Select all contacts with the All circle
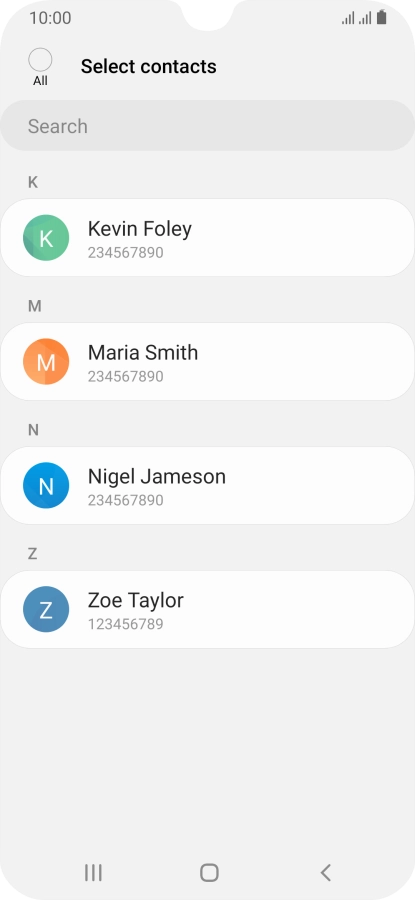 coord(40,60)
